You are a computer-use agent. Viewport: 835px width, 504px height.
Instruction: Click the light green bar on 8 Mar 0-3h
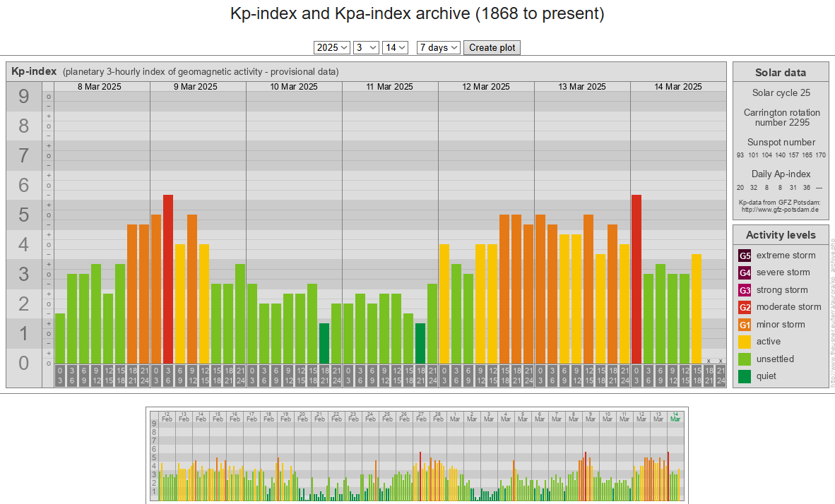[60, 339]
